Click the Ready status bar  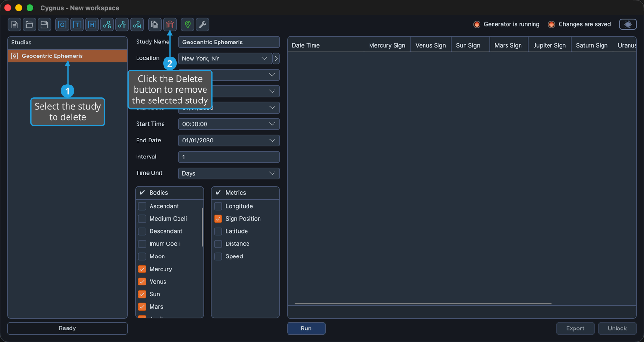pos(68,328)
